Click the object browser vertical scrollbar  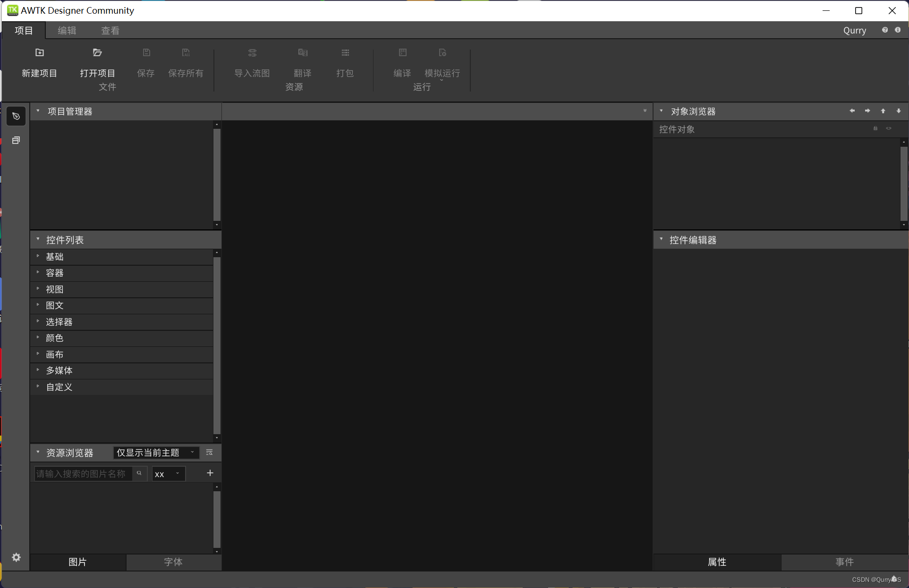pyautogui.click(x=904, y=183)
